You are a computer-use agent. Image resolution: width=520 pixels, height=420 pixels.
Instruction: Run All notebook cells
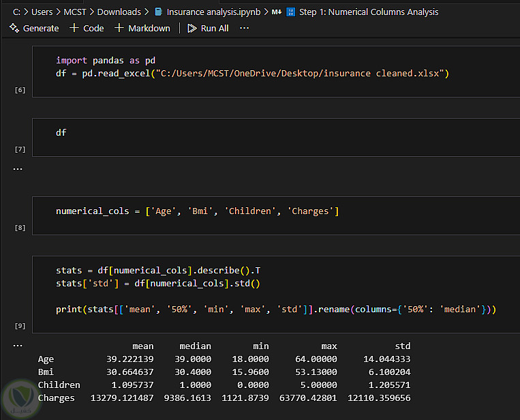pyautogui.click(x=208, y=28)
